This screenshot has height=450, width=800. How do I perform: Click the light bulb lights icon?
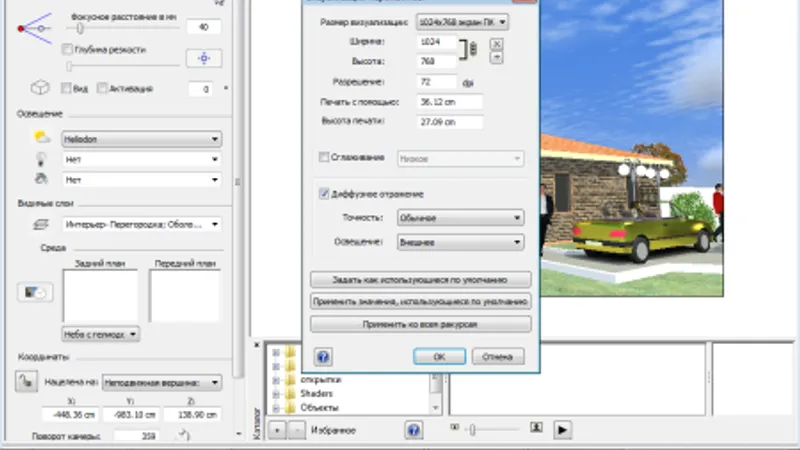tap(41, 159)
